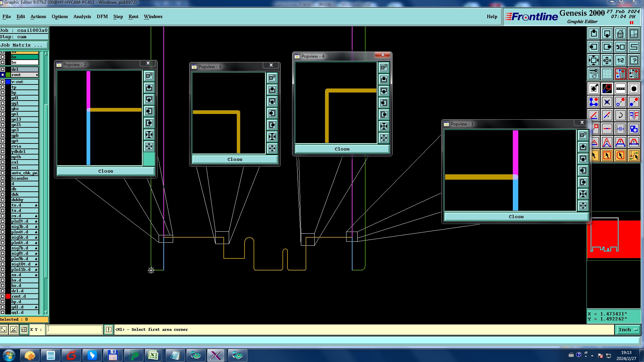Click pan down icon in Popview - 3

tap(272, 102)
